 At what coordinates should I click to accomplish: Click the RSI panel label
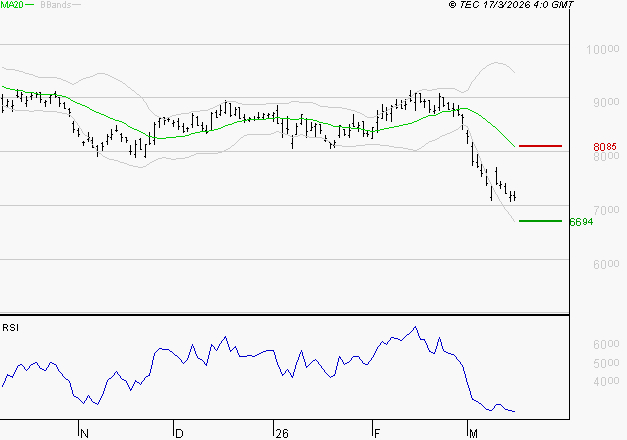pyautogui.click(x=10, y=328)
